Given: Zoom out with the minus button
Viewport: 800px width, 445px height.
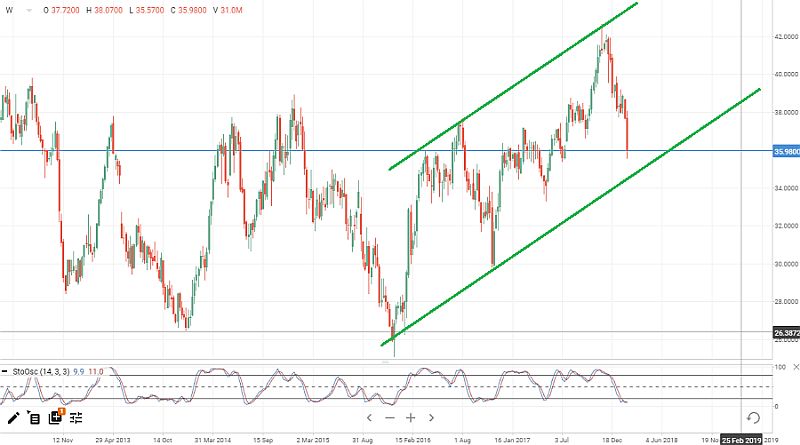Looking at the screenshot, I should pos(390,417).
